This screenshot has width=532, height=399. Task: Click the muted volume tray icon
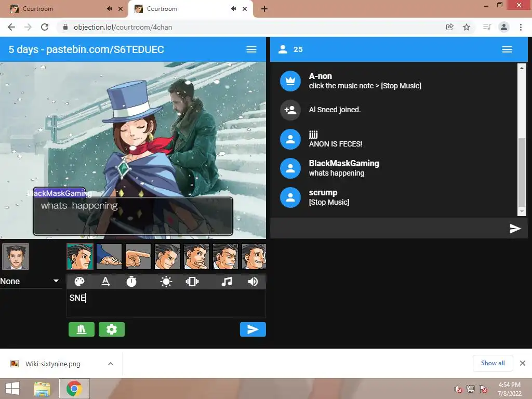tap(458, 389)
